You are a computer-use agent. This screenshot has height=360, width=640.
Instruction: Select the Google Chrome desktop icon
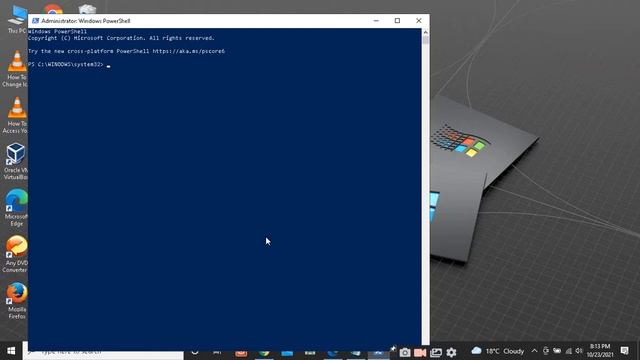tap(53, 9)
